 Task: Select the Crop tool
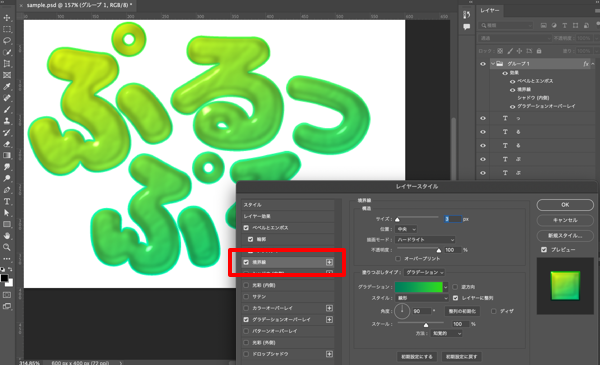coord(7,64)
